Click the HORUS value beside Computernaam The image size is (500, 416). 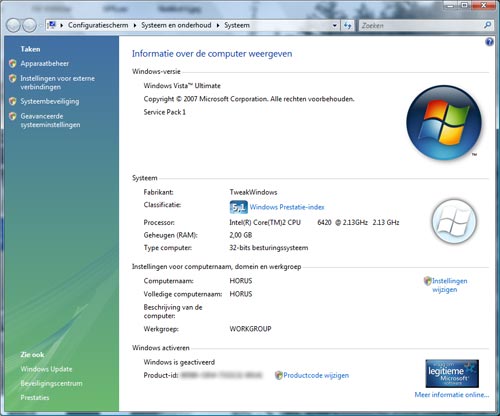(x=241, y=281)
